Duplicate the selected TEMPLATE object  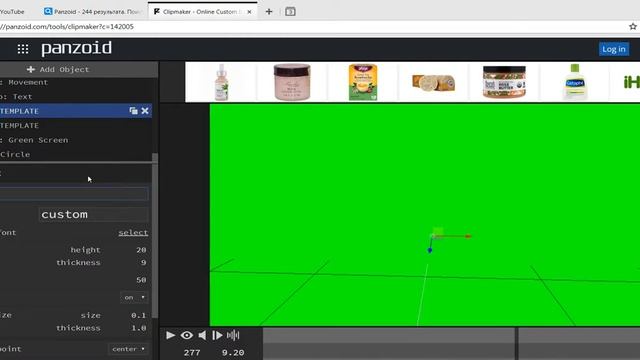pos(133,111)
